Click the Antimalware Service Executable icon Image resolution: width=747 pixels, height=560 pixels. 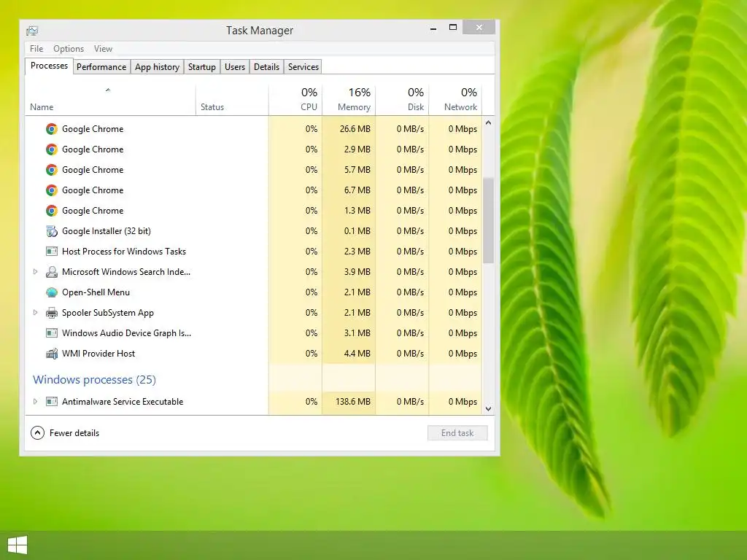pyautogui.click(x=52, y=402)
